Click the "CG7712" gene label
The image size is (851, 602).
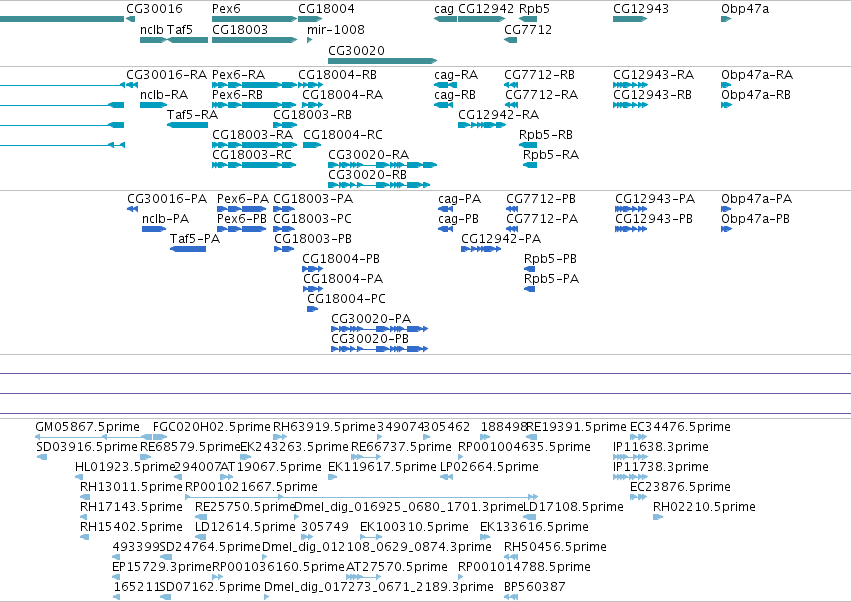[528, 30]
